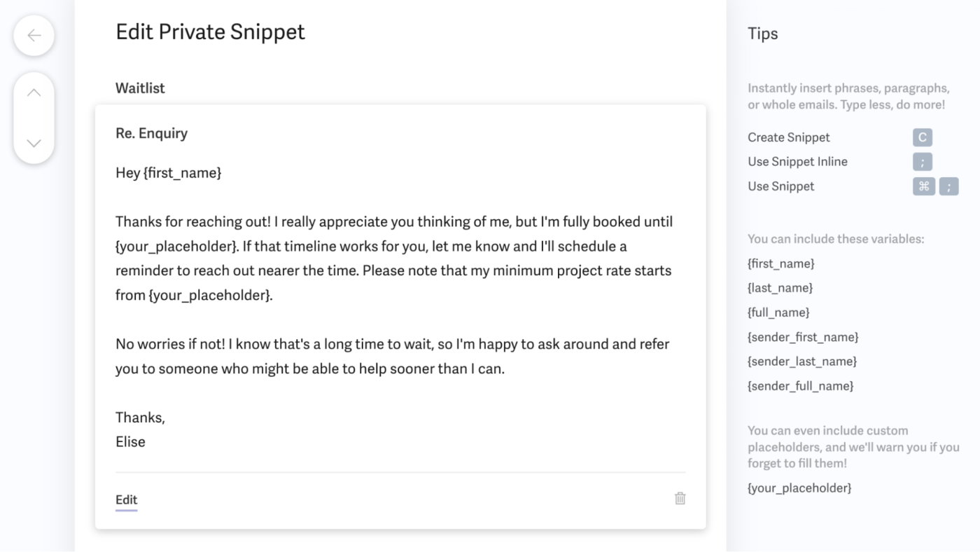
Task: Click the Re. Enquiry subject line
Action: (x=151, y=133)
